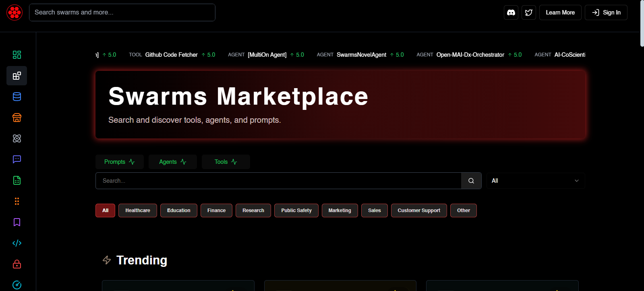This screenshot has width=644, height=291.
Task: Switch to the Prompts tab
Action: (120, 162)
